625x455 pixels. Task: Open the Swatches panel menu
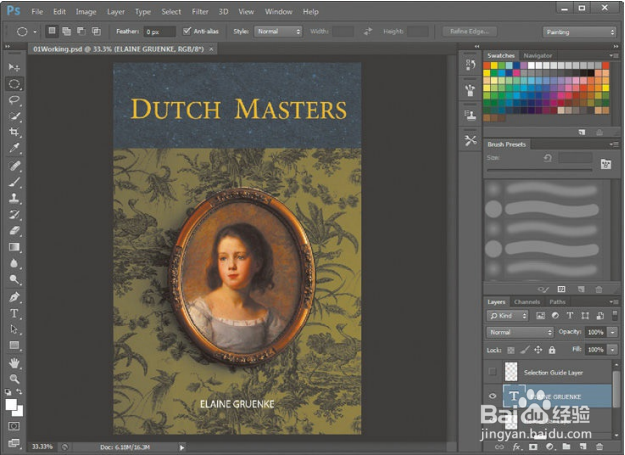[x=614, y=55]
